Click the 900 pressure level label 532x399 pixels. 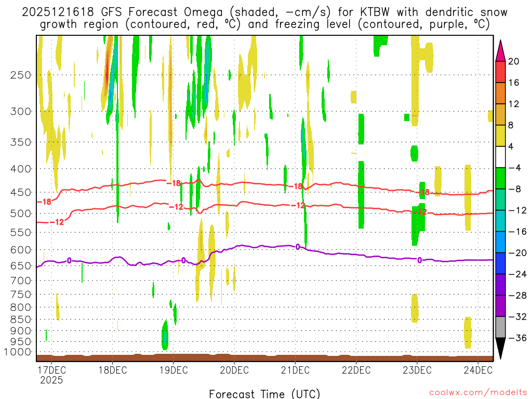click(x=21, y=331)
